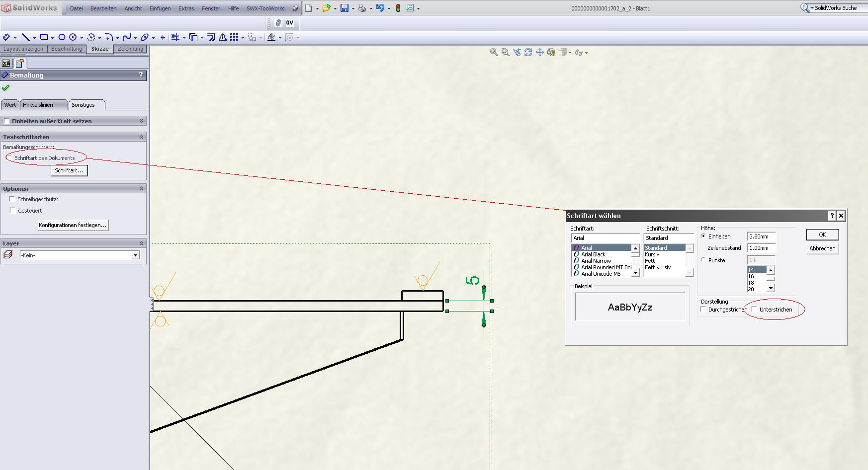Click the Previous View icon
The height and width of the screenshot is (470, 868).
pyautogui.click(x=517, y=52)
